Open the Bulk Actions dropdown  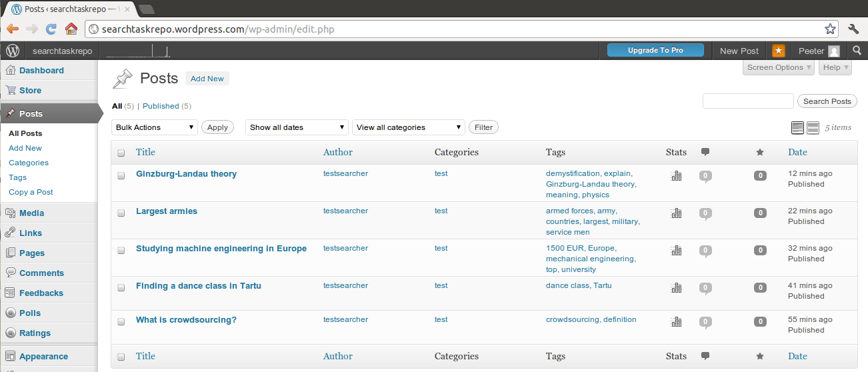point(155,127)
